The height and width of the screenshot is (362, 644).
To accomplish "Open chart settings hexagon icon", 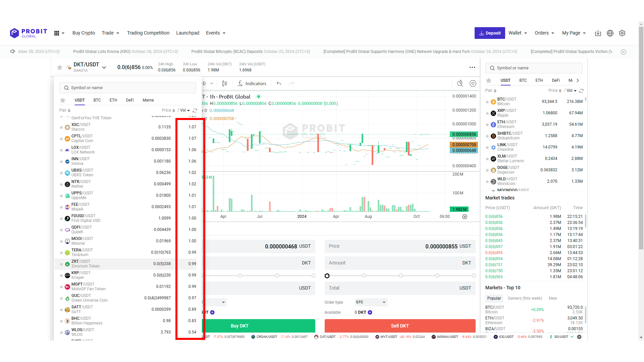I will click(473, 83).
